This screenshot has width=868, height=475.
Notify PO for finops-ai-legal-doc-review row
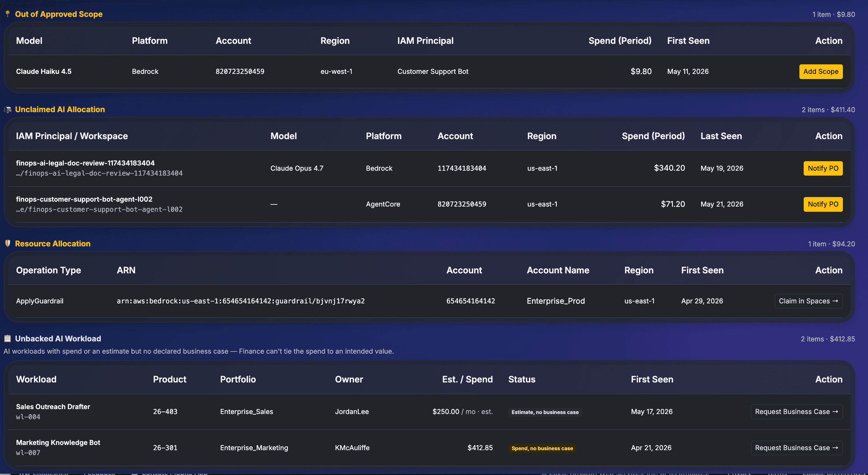[823, 168]
